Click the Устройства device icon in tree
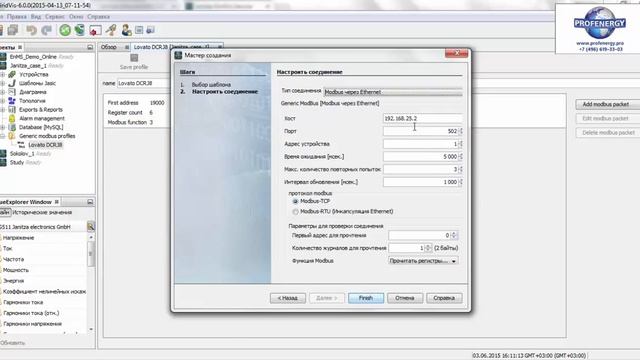 pos(12,74)
